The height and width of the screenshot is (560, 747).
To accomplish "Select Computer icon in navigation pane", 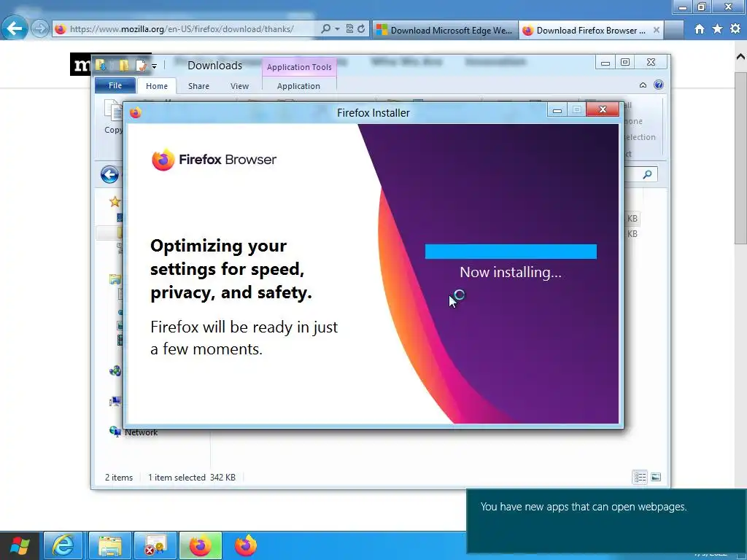I will pos(115,402).
